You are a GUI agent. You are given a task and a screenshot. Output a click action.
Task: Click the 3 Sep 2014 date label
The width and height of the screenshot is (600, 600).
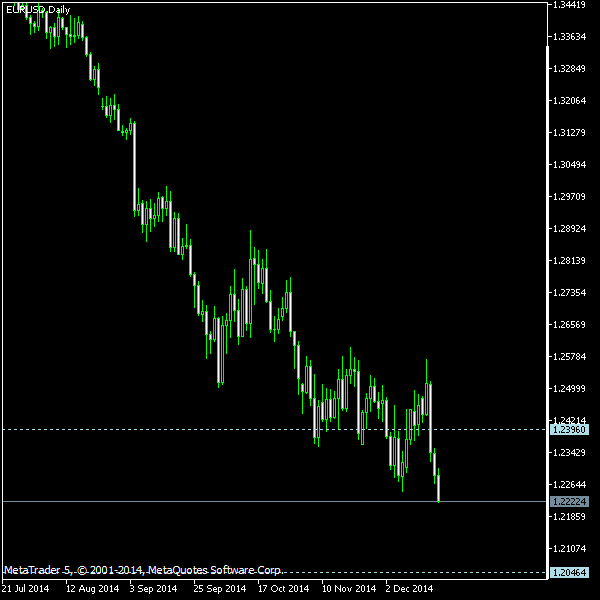[x=153, y=588]
